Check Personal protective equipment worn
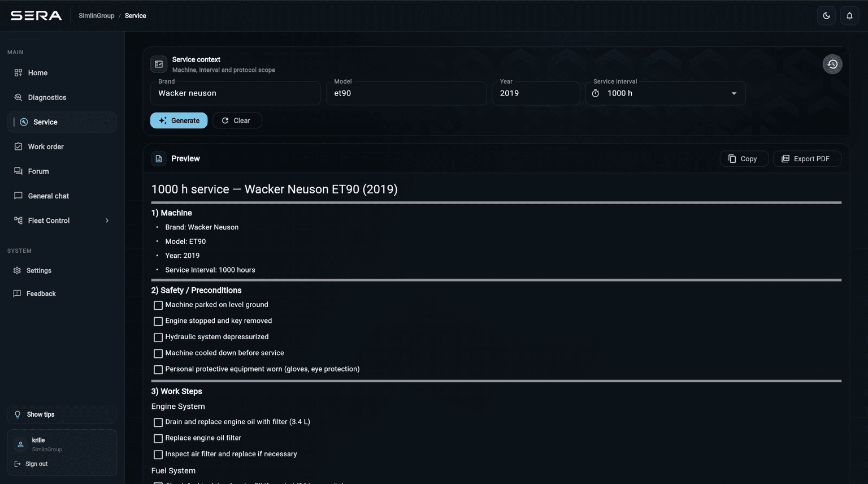868x484 pixels. (158, 370)
